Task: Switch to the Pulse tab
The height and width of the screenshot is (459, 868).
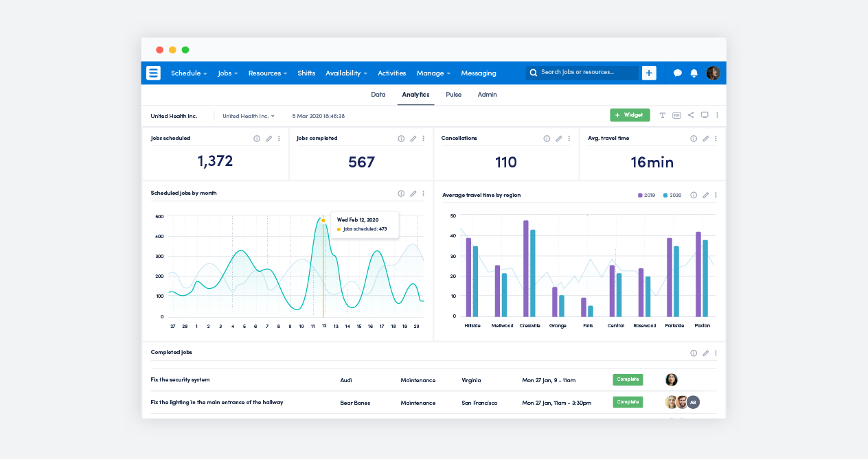Action: click(x=453, y=95)
